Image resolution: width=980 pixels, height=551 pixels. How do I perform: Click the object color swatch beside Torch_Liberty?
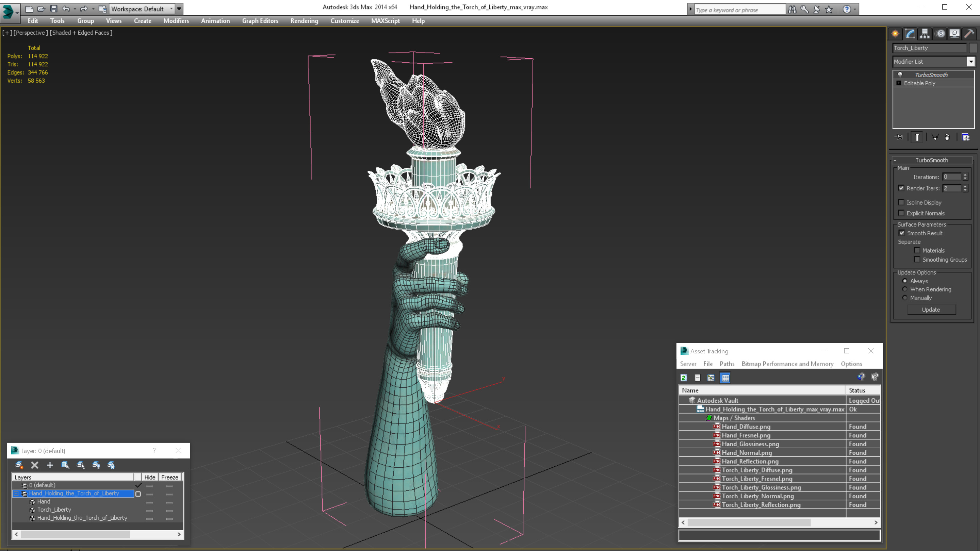click(973, 48)
